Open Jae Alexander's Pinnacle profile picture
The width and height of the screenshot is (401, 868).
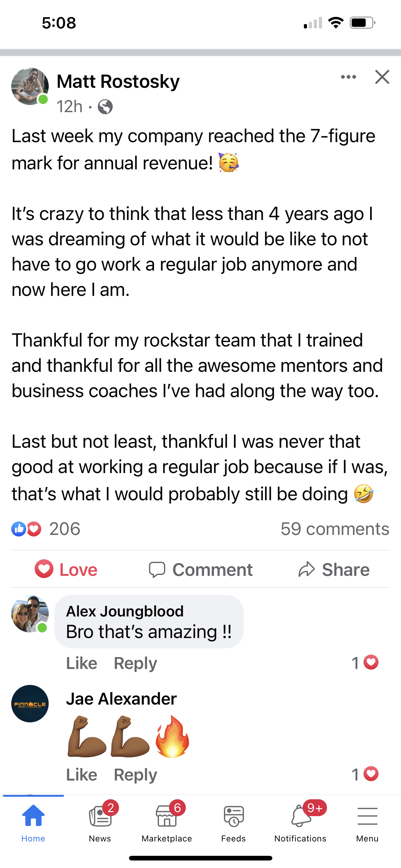point(30,704)
